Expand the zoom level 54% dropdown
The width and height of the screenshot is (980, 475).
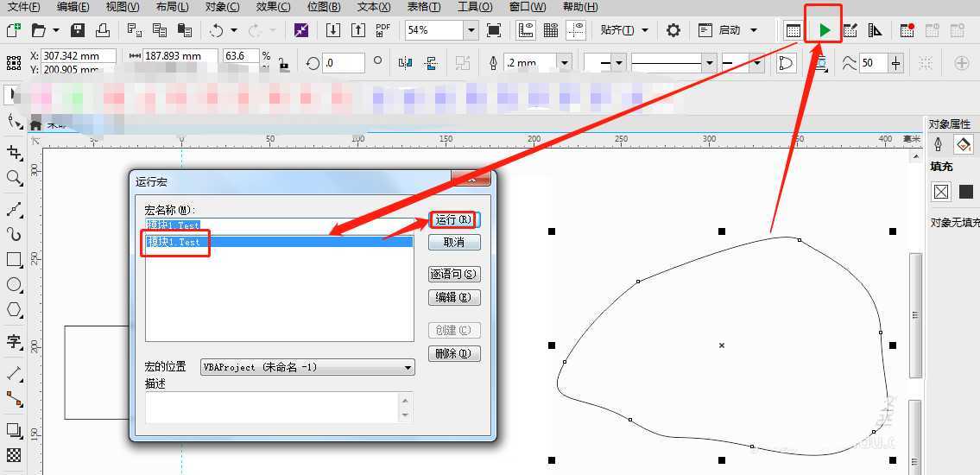(471, 30)
